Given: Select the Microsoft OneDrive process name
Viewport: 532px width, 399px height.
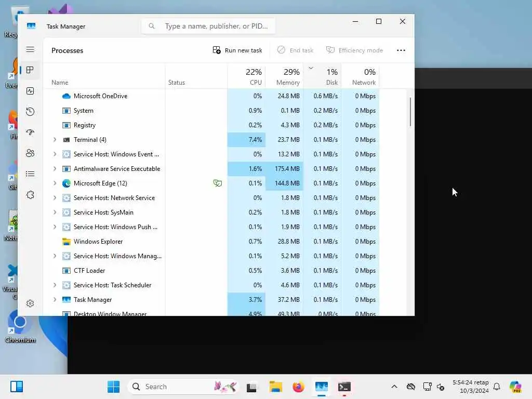Looking at the screenshot, I should (100, 96).
